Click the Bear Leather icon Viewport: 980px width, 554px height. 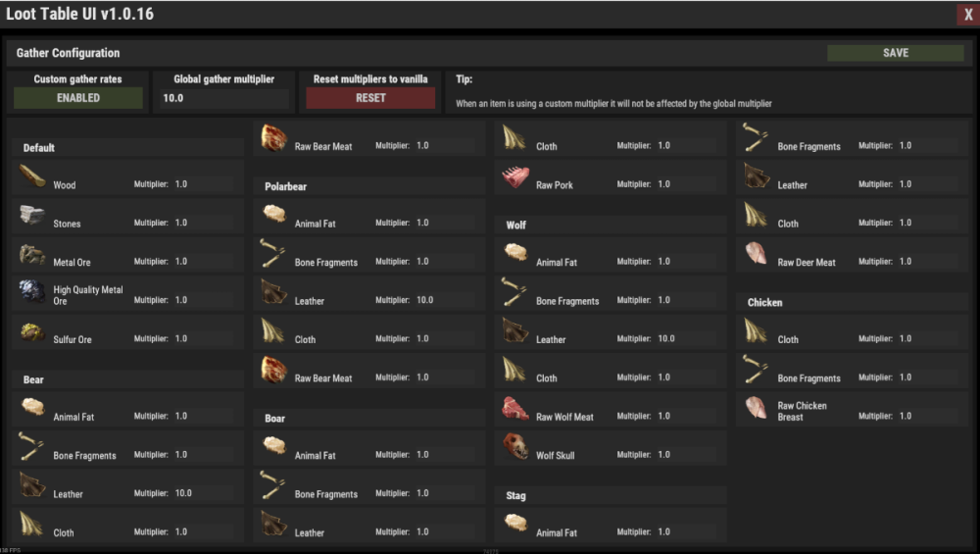pyautogui.click(x=32, y=485)
